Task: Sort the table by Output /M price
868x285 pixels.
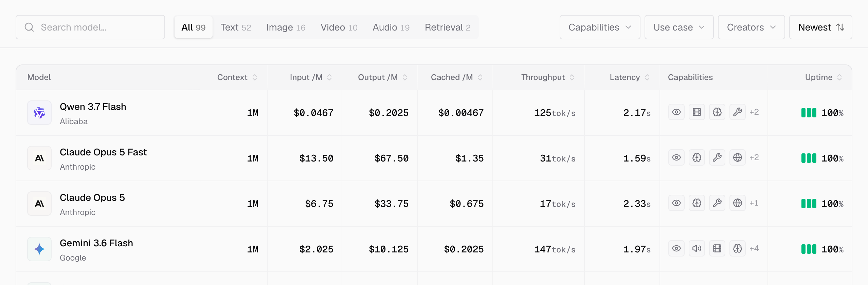Action: coord(383,77)
